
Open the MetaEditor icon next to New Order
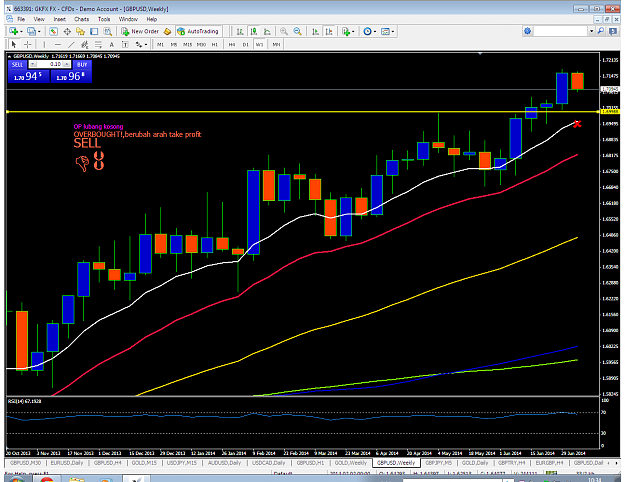(167, 31)
